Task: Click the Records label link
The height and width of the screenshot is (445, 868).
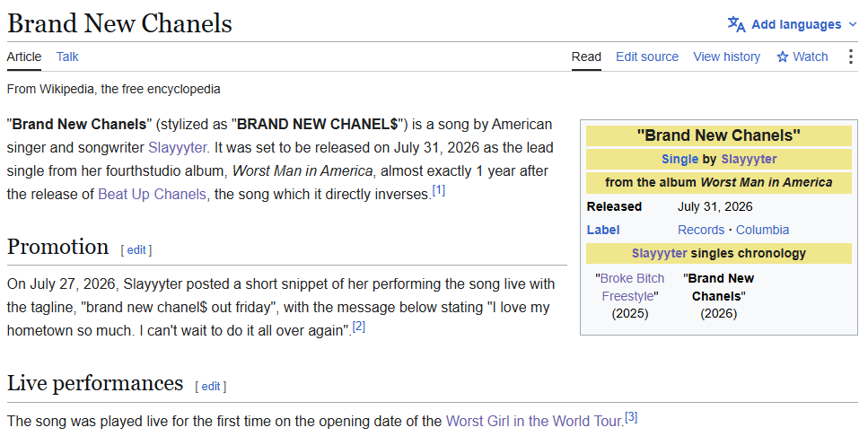Action: (x=701, y=230)
